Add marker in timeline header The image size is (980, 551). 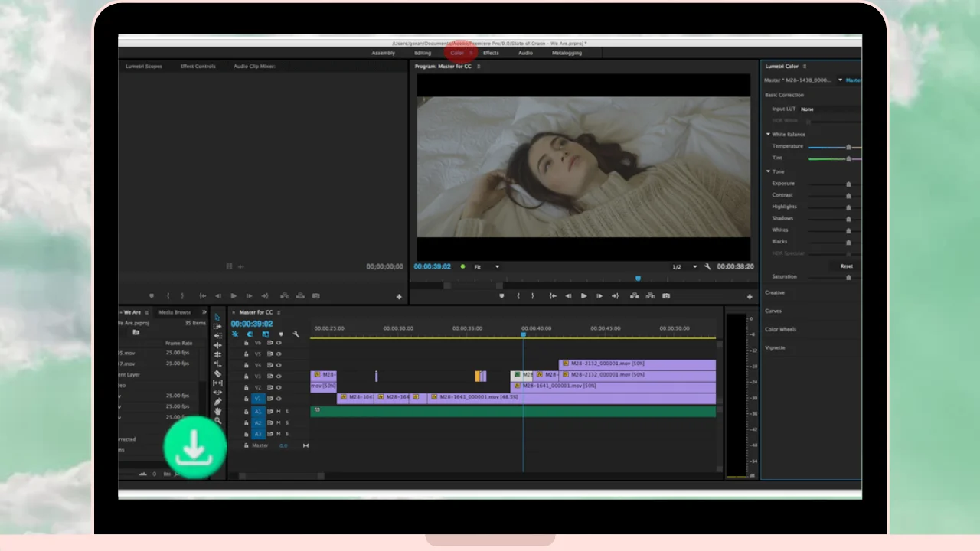coord(280,334)
